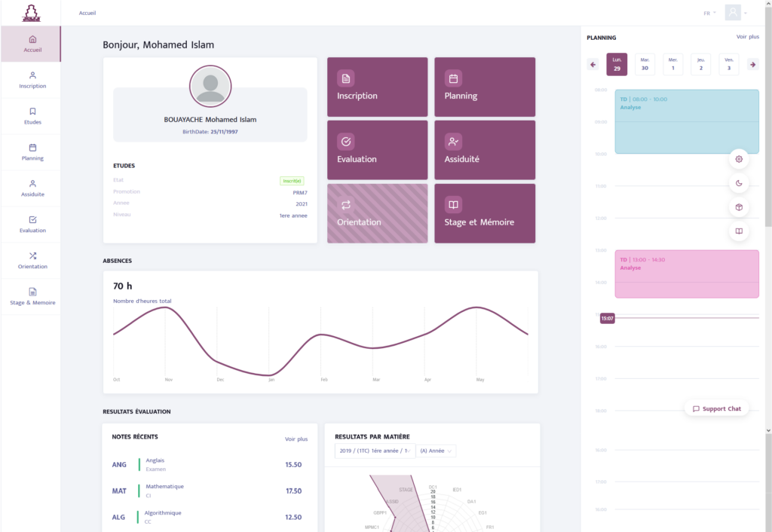772x532 pixels.
Task: Click the striped Orientation tile
Action: click(x=377, y=213)
